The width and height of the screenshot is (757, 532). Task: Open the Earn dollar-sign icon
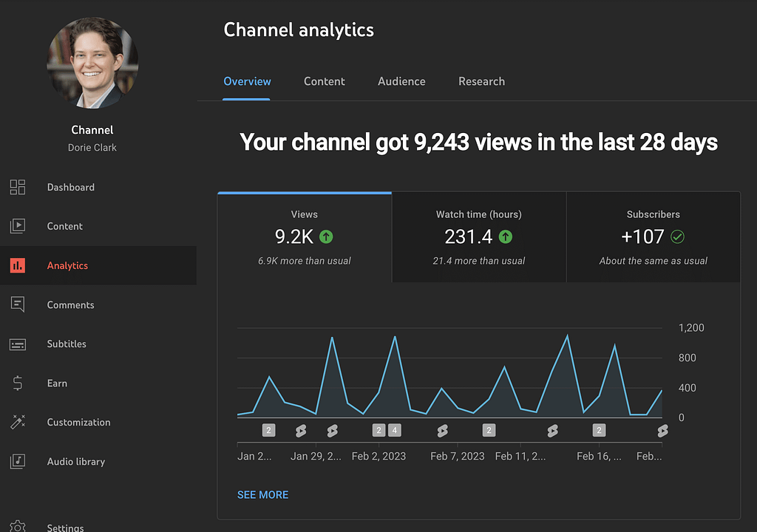coord(18,383)
